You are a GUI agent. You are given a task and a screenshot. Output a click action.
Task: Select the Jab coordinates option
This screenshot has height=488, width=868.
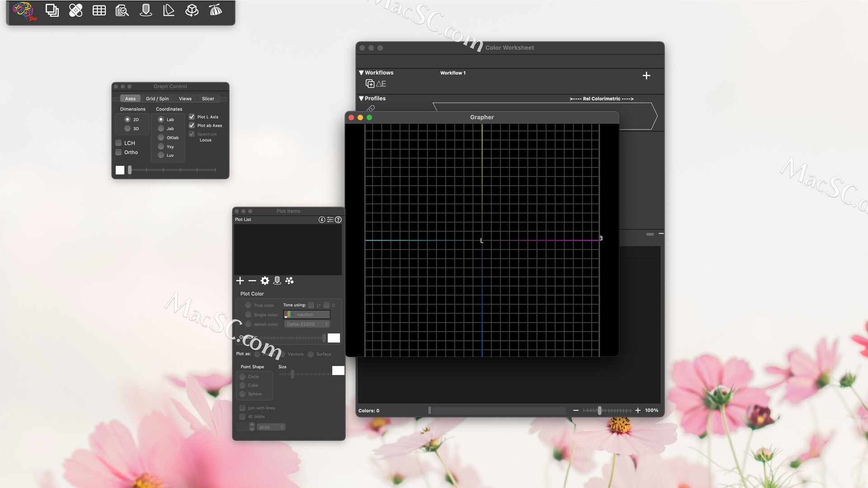[x=161, y=128]
